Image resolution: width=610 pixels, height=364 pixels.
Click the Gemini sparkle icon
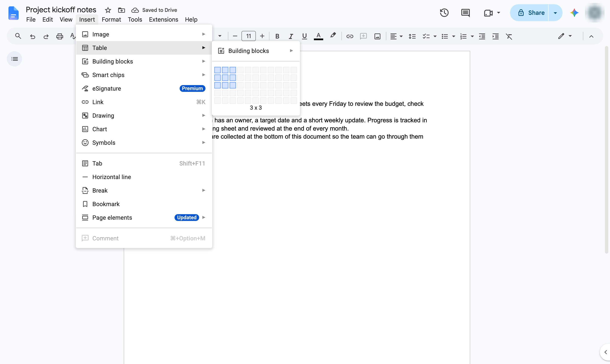coord(574,13)
